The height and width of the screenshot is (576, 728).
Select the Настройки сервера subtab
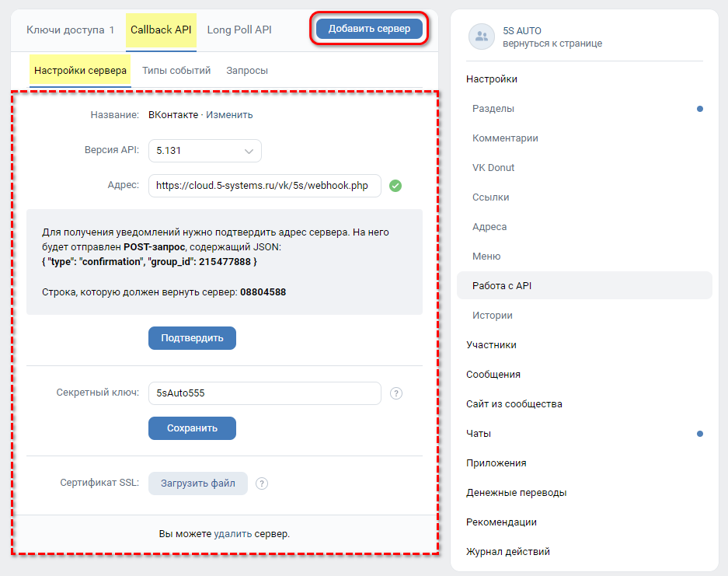tap(80, 71)
